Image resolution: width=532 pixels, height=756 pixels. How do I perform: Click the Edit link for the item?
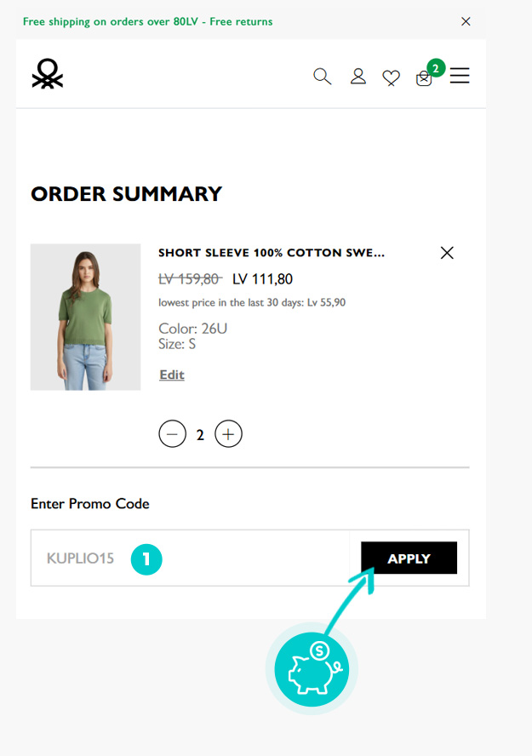172,375
